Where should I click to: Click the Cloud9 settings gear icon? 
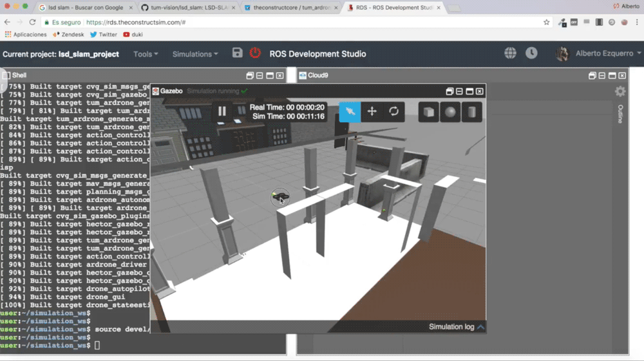[620, 91]
